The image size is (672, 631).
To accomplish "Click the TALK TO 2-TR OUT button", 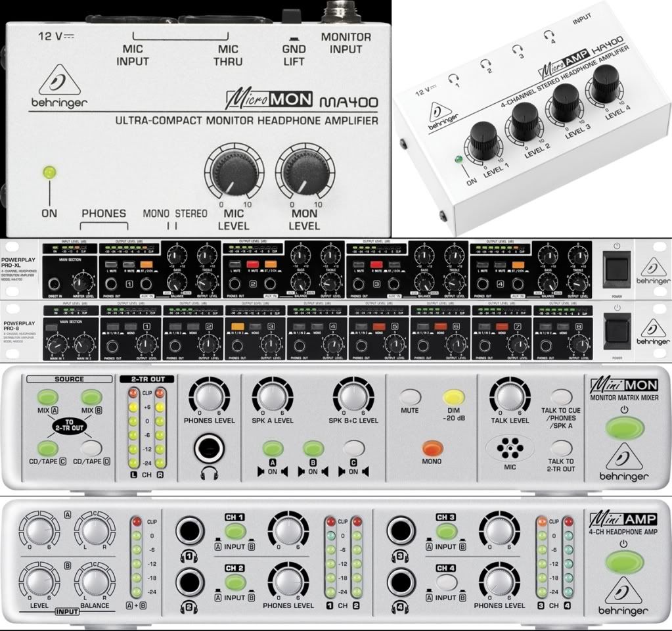I will tap(560, 448).
